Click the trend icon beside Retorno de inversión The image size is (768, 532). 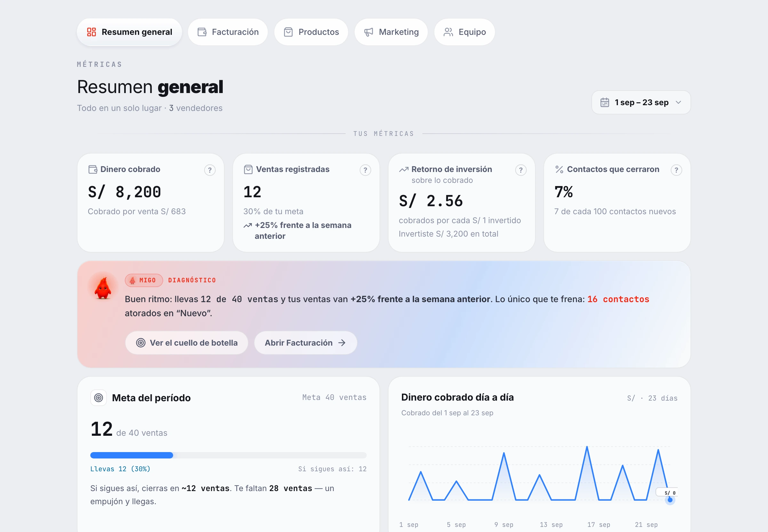pos(404,169)
